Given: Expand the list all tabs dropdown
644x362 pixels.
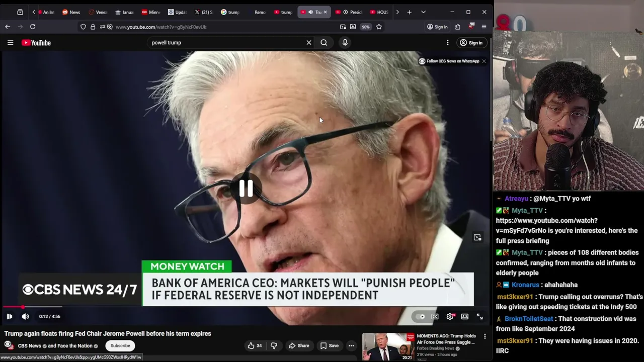Looking at the screenshot, I should click(423, 12).
